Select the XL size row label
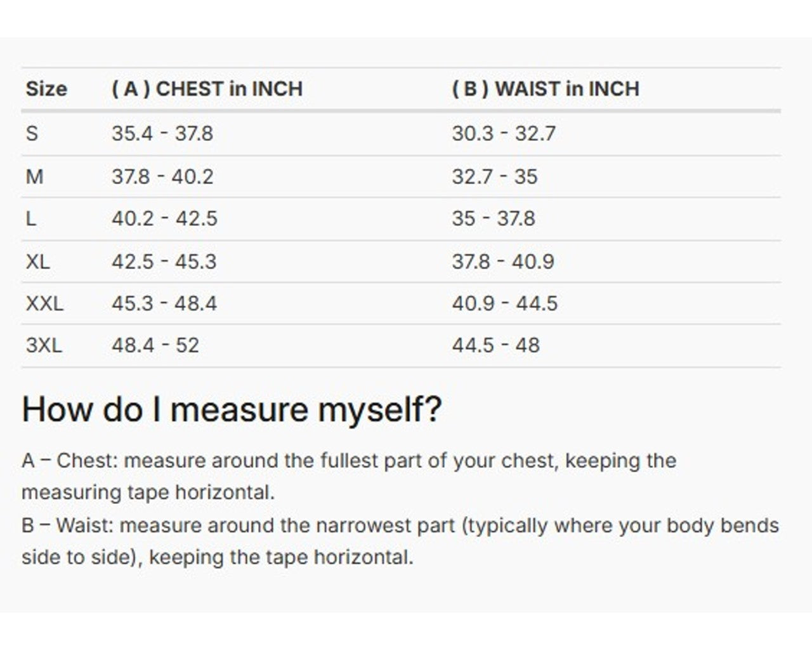The image size is (812, 650). tap(37, 262)
